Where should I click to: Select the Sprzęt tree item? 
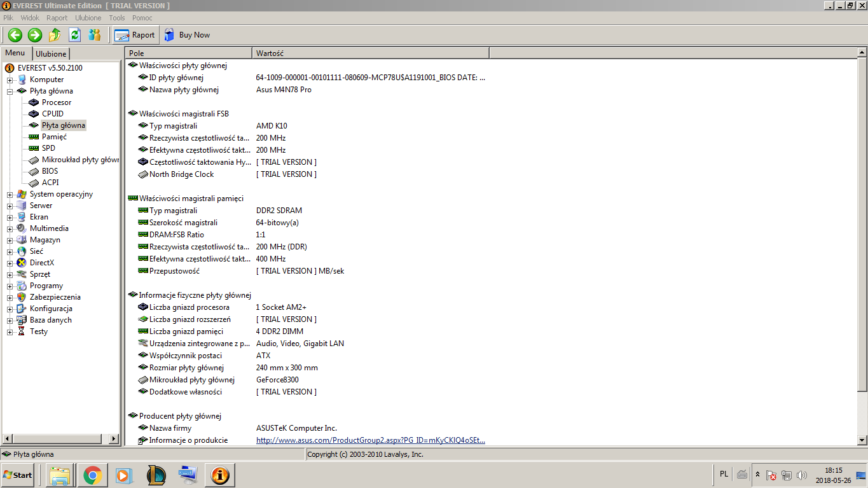40,274
